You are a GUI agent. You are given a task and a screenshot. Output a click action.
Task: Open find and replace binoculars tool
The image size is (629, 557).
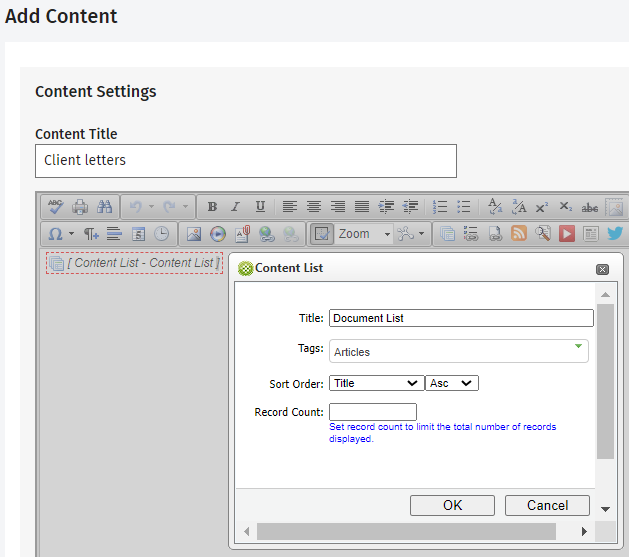pos(105,207)
